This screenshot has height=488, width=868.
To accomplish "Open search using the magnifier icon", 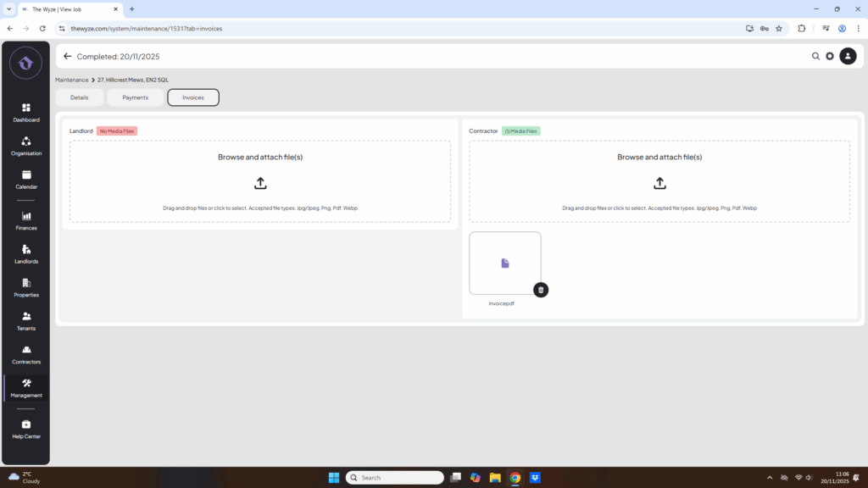I will coord(815,57).
